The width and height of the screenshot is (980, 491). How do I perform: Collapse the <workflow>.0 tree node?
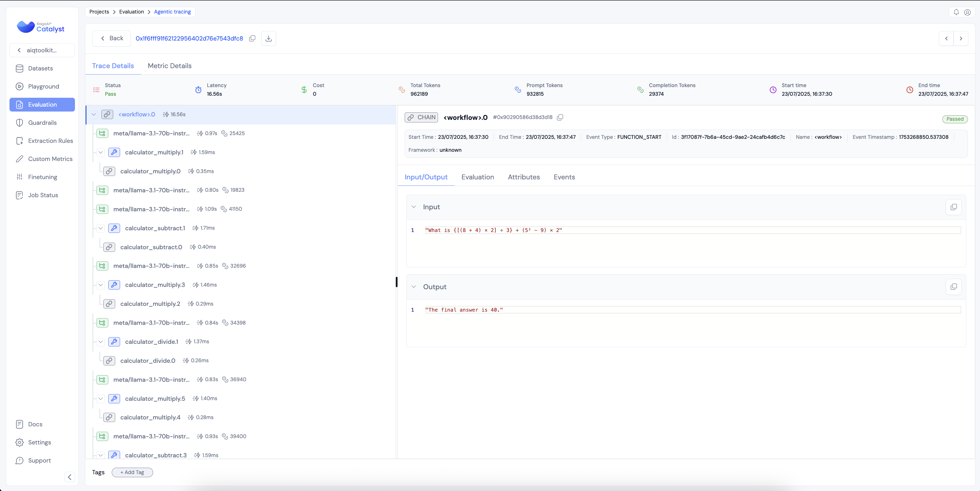[94, 115]
